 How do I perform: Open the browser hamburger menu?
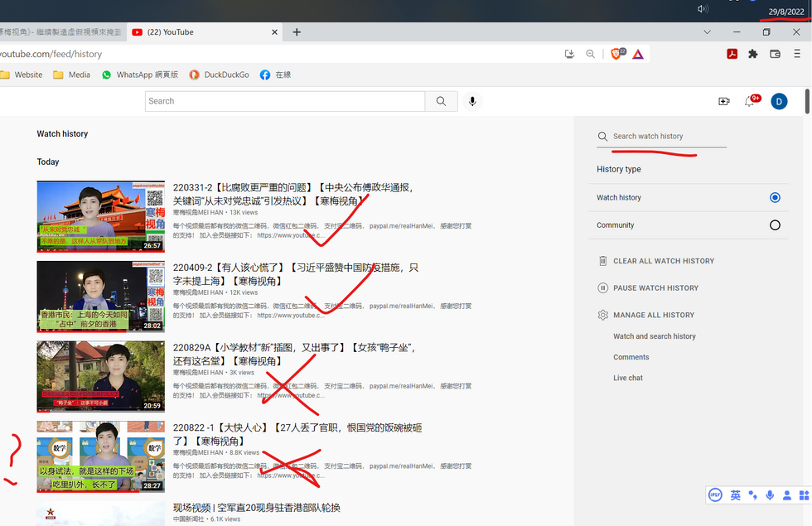[x=797, y=54]
